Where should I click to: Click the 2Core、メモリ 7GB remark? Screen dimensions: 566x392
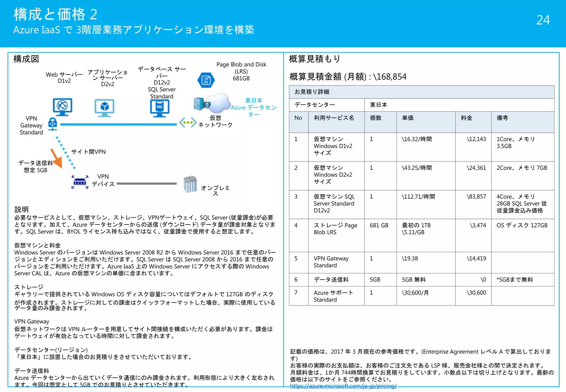(522, 168)
